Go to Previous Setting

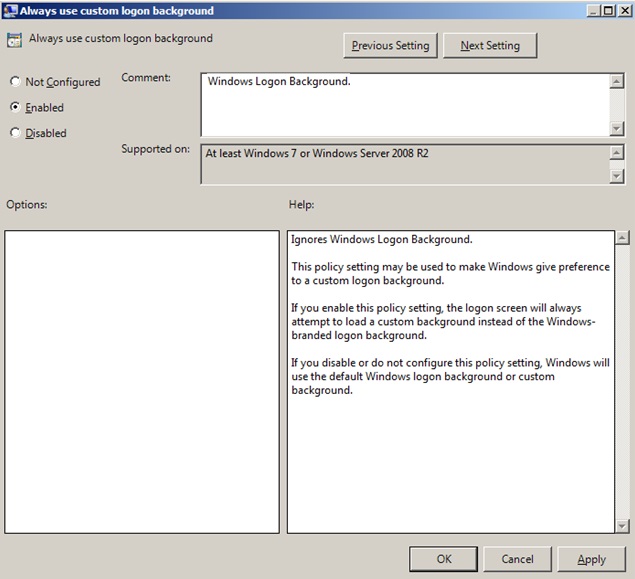[x=390, y=46]
